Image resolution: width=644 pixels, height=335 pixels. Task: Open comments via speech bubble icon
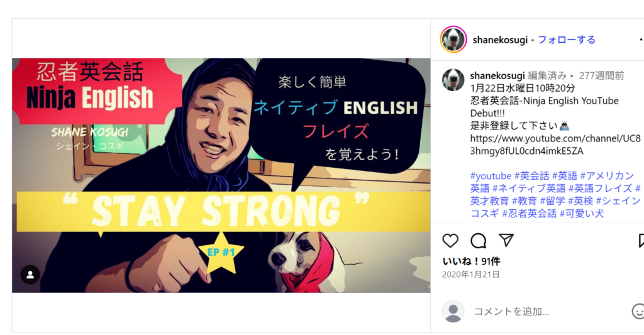pyautogui.click(x=478, y=241)
